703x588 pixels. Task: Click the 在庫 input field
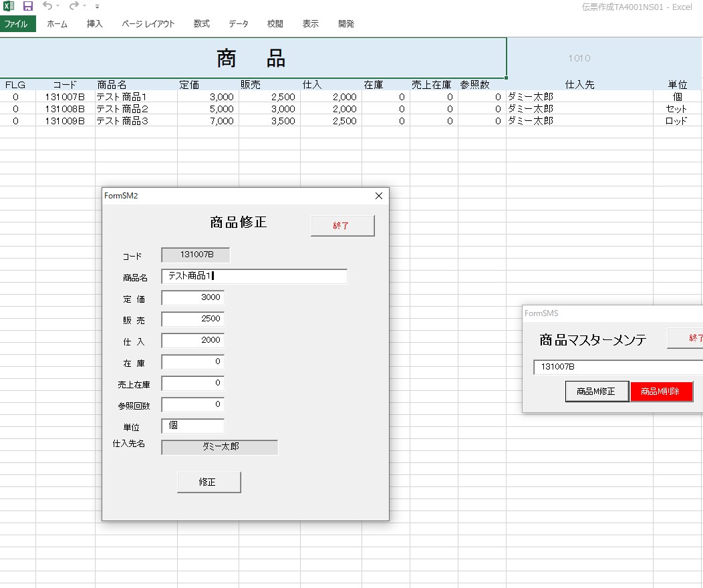(x=192, y=362)
